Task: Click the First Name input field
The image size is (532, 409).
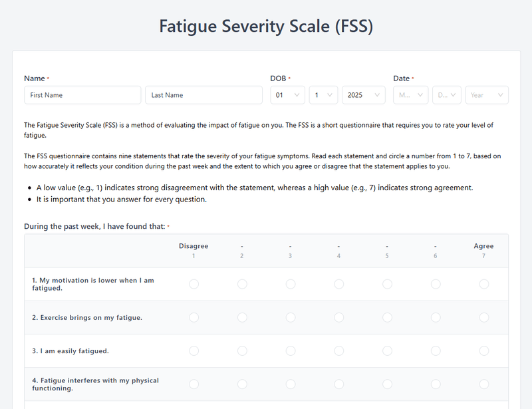Action: (x=82, y=94)
